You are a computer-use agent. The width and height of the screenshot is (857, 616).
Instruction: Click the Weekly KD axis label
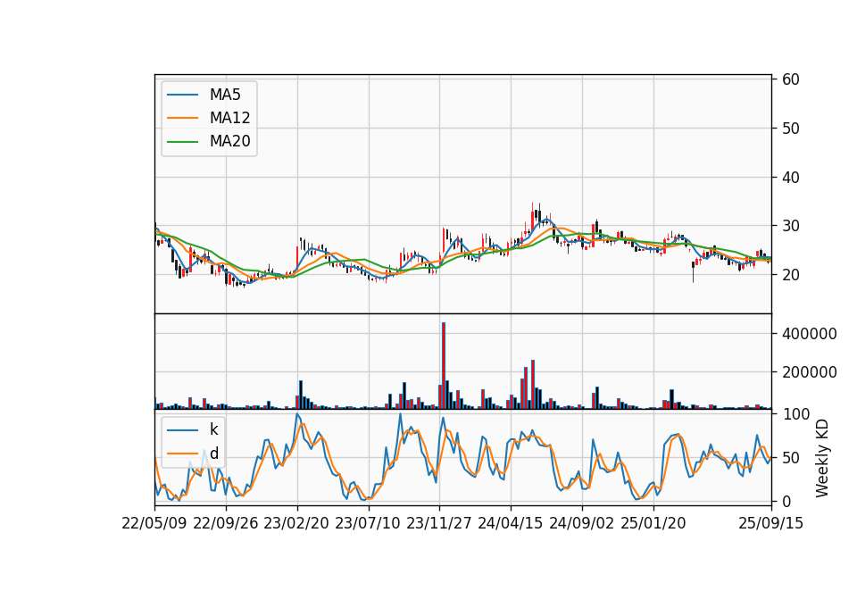pyautogui.click(x=822, y=458)
